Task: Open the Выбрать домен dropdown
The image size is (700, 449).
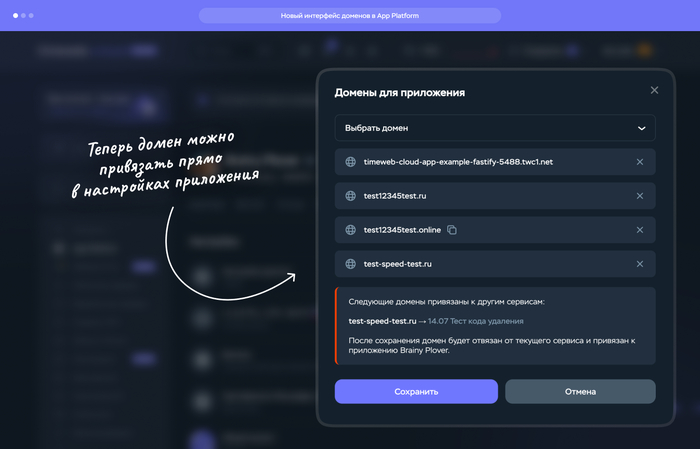Action: [x=495, y=128]
